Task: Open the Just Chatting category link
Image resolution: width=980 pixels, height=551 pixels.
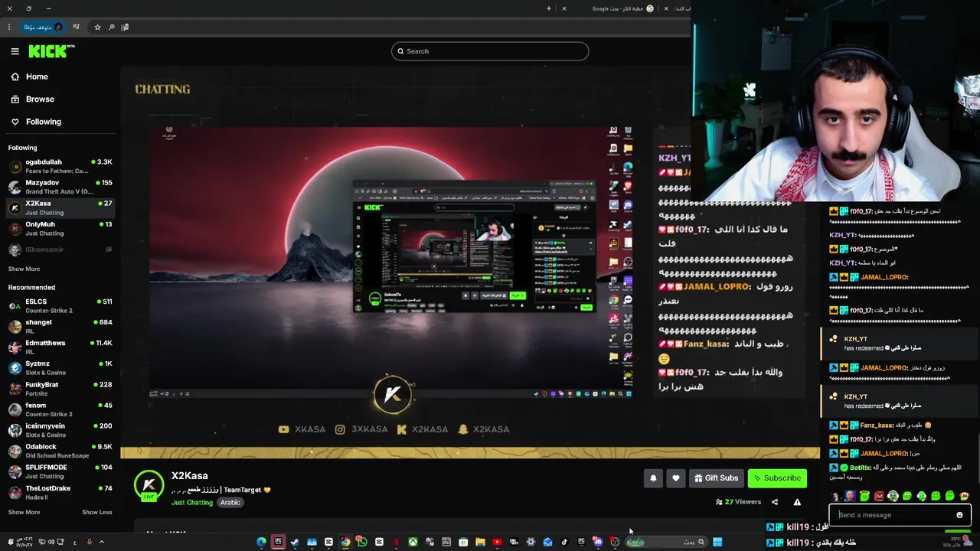Action: [x=191, y=503]
